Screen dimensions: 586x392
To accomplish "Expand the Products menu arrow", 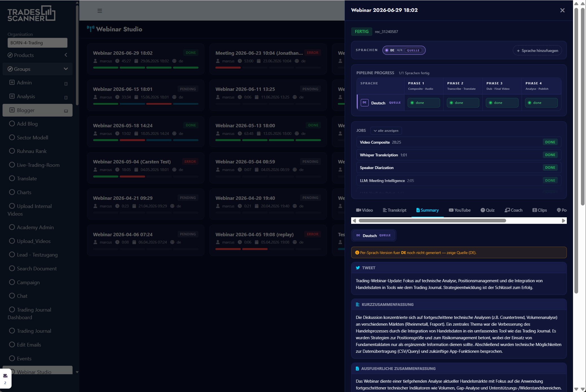I will coord(66,55).
